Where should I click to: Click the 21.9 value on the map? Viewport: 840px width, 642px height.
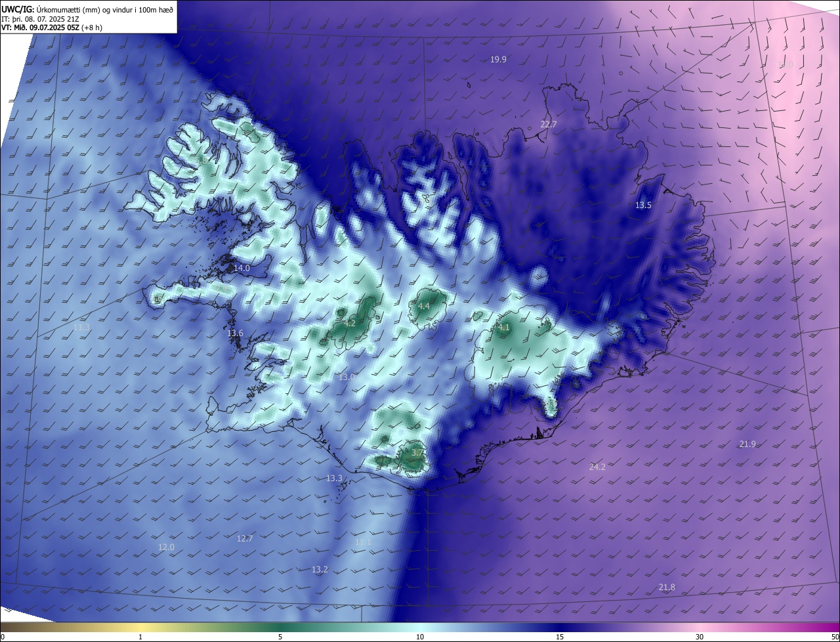pos(747,444)
